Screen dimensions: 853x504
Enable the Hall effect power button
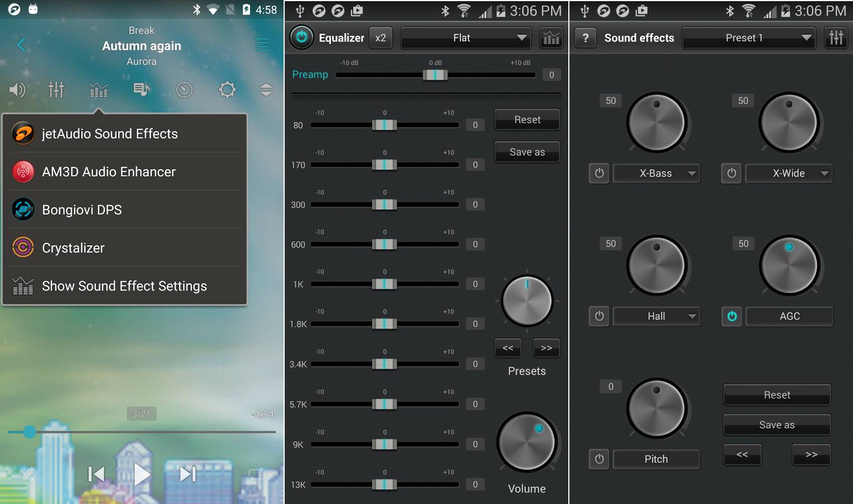599,316
